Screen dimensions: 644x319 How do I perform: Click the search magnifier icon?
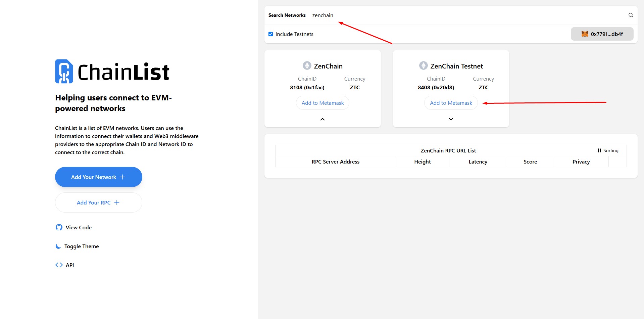point(631,15)
